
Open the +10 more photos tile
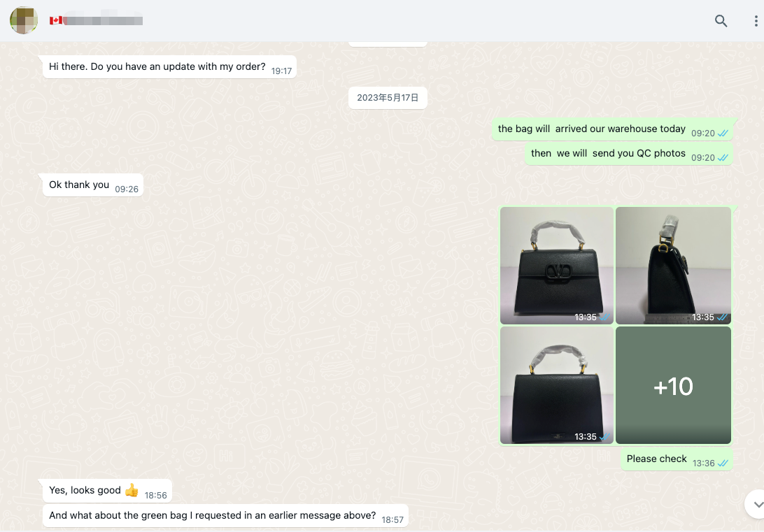tap(673, 385)
